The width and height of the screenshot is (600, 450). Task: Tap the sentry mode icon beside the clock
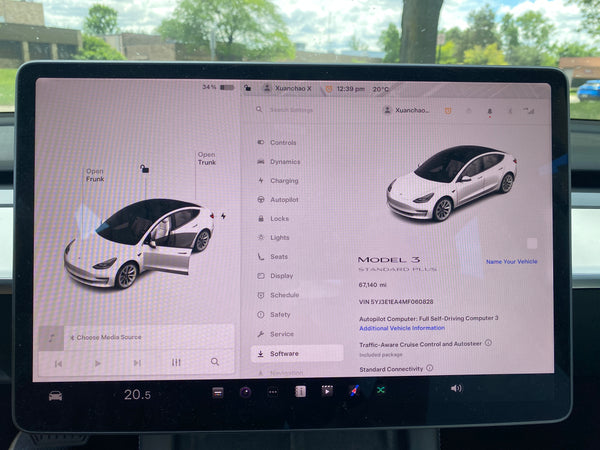(x=328, y=89)
